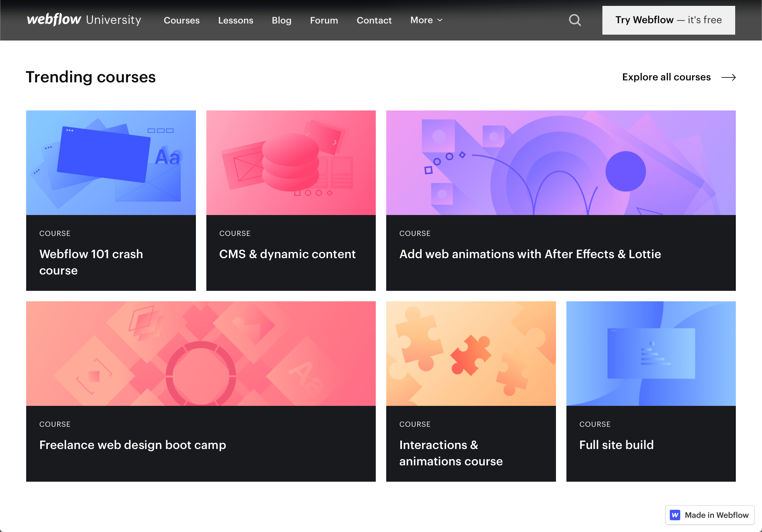Click the purple Lottie animations thumbnail
This screenshot has width=762, height=532.
tap(561, 162)
